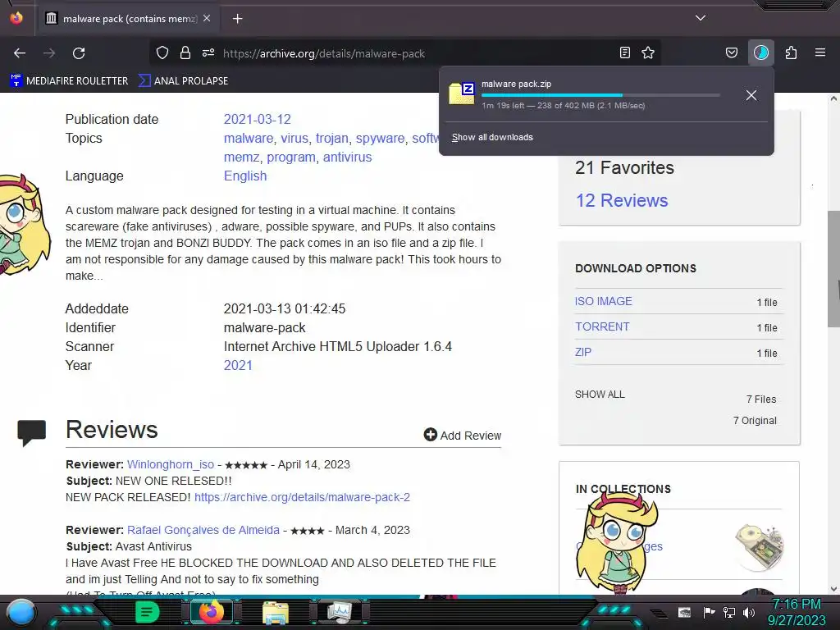The width and height of the screenshot is (840, 630).
Task: Show all downloads
Action: (492, 137)
